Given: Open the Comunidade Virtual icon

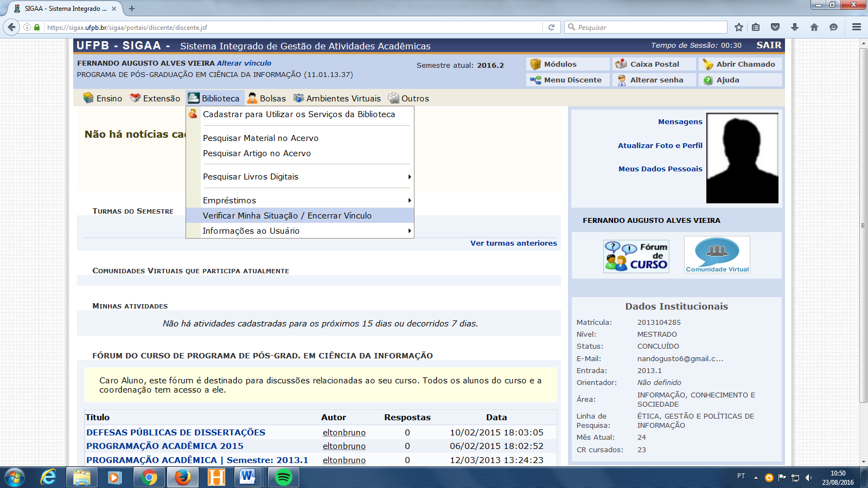Looking at the screenshot, I should point(717,254).
